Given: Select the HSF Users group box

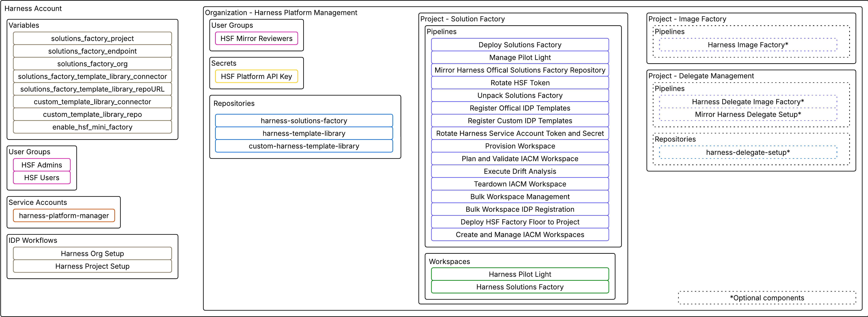Looking at the screenshot, I should [x=42, y=178].
